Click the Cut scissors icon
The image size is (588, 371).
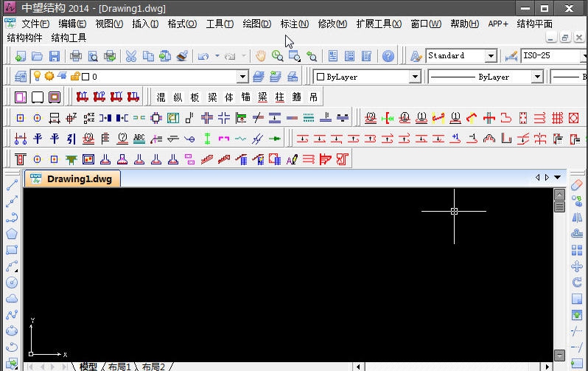131,56
